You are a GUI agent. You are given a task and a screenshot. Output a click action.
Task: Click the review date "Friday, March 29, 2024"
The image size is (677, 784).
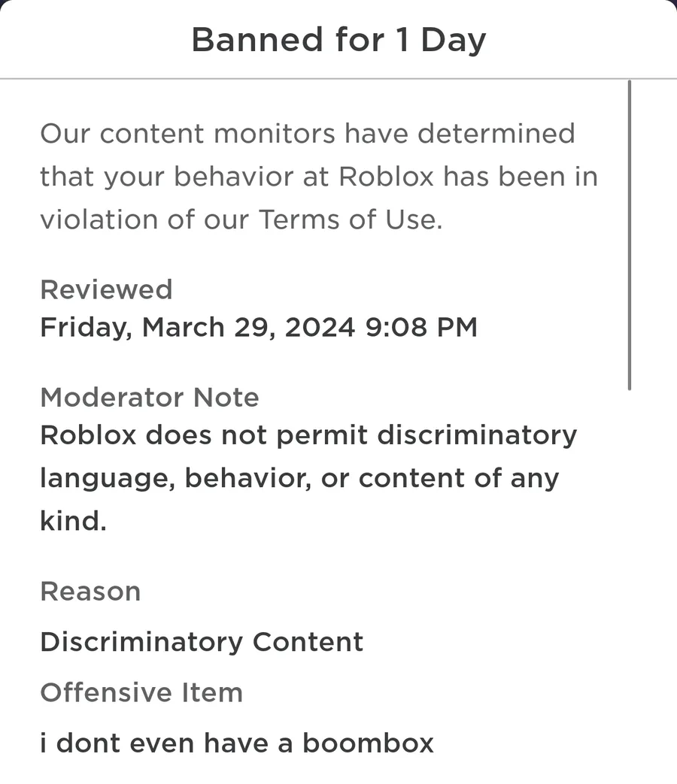[197, 328]
